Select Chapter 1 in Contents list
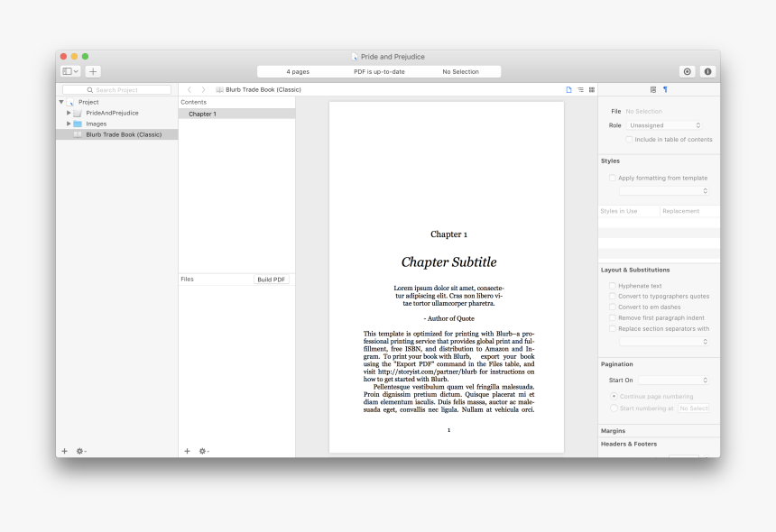Screen dimensions: 776x532 click(202, 115)
